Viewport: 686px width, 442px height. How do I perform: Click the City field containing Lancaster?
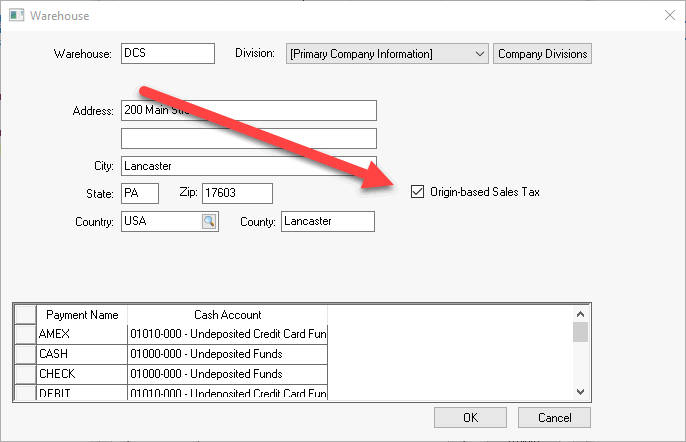[x=247, y=166]
